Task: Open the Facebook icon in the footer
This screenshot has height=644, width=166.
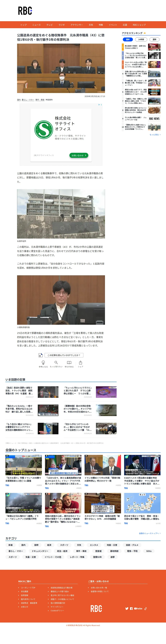Action: point(131,609)
